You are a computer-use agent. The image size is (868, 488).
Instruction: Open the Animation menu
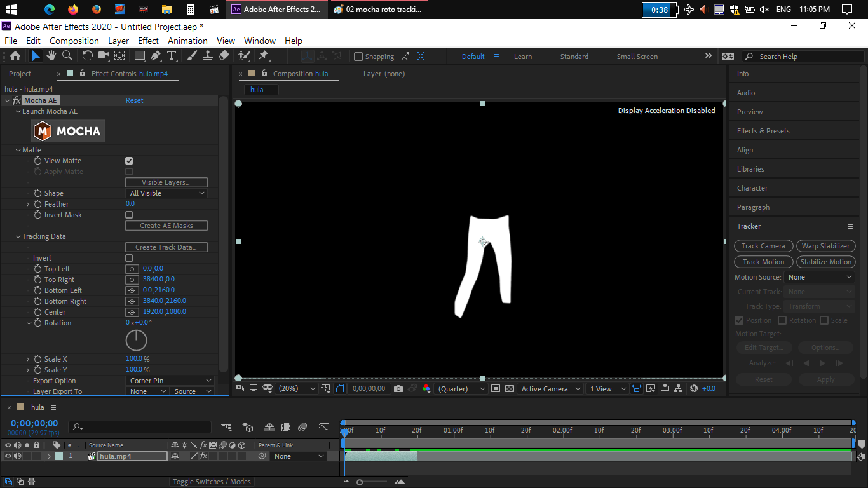187,41
